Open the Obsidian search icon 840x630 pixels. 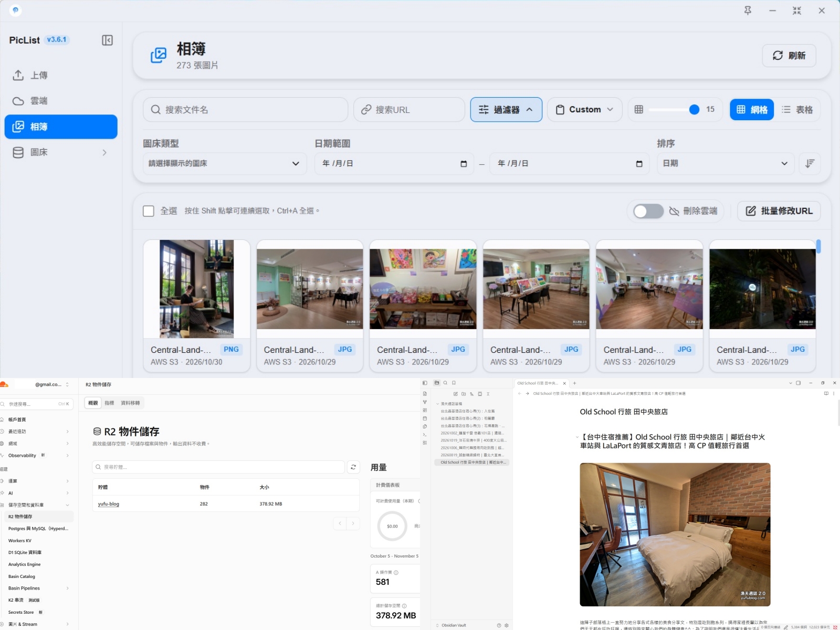coord(445,383)
